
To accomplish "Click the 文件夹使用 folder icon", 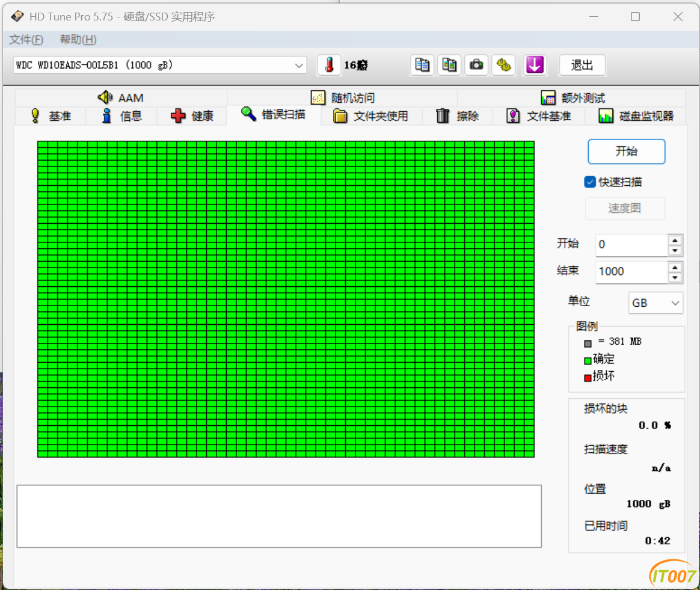I will point(340,115).
